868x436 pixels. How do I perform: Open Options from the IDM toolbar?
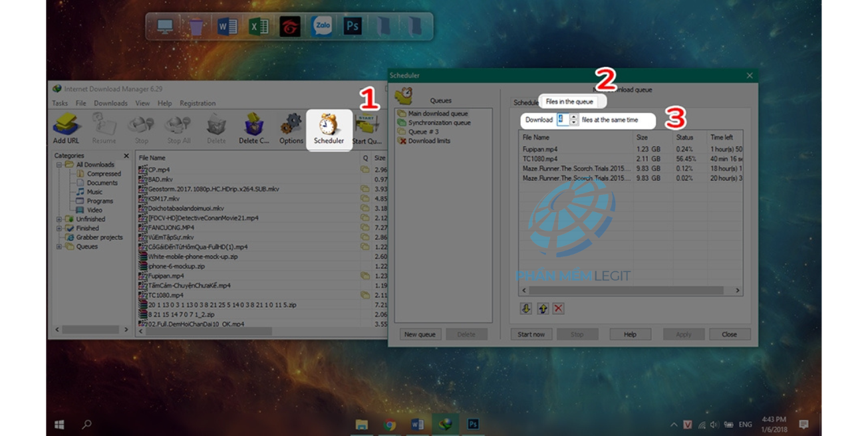tap(291, 128)
